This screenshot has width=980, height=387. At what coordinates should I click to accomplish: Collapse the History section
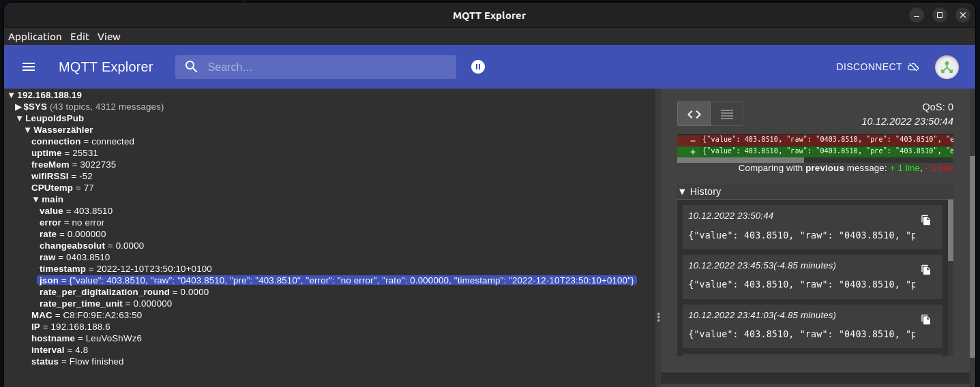(682, 191)
